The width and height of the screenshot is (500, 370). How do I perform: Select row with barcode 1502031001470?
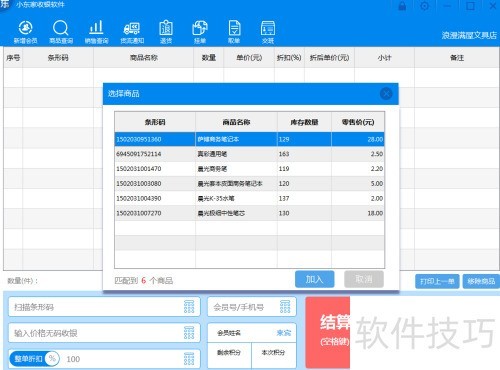click(249, 169)
